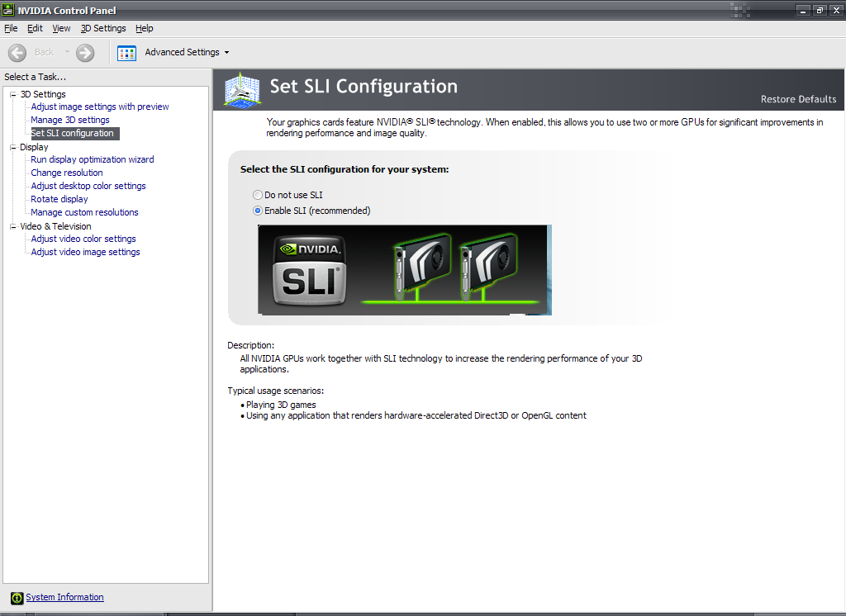This screenshot has width=846, height=616.
Task: Open the Back history dropdown arrow
Action: (x=67, y=52)
